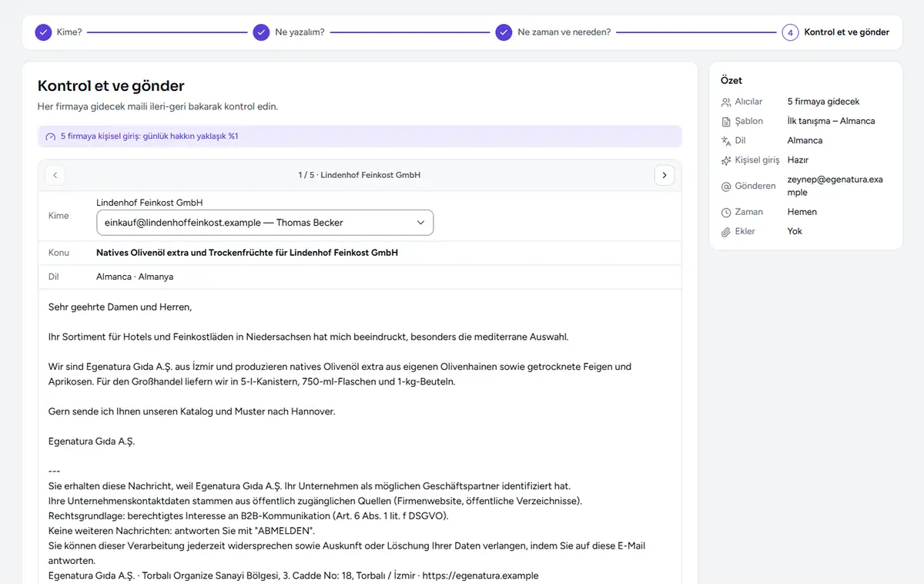The width and height of the screenshot is (924, 584).
Task: Click the 'Rechtsgrundlage' legal basis line
Action: point(248,515)
